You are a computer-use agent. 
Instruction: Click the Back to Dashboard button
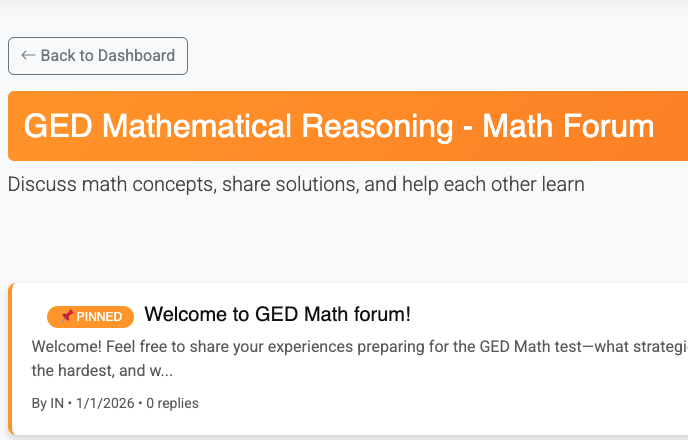click(98, 56)
